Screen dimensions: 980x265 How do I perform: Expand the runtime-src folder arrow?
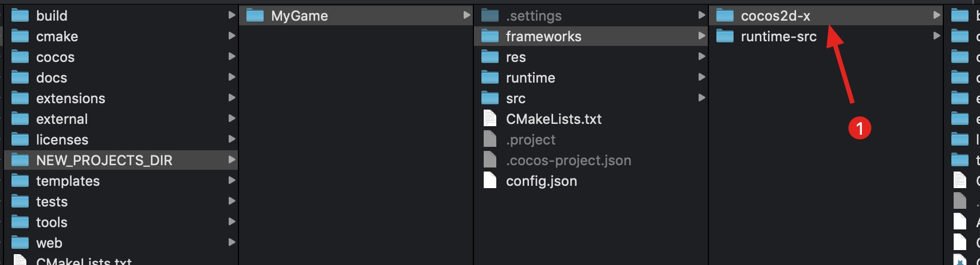pyautogui.click(x=936, y=36)
